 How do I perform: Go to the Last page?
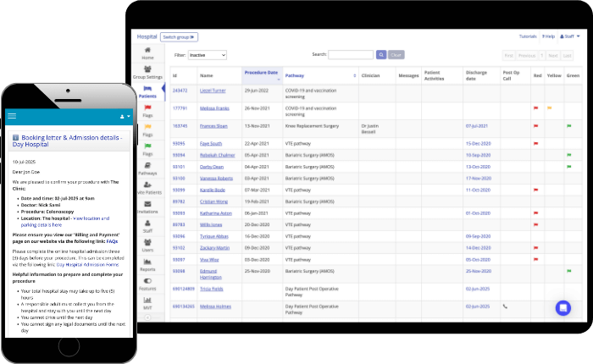coord(567,56)
